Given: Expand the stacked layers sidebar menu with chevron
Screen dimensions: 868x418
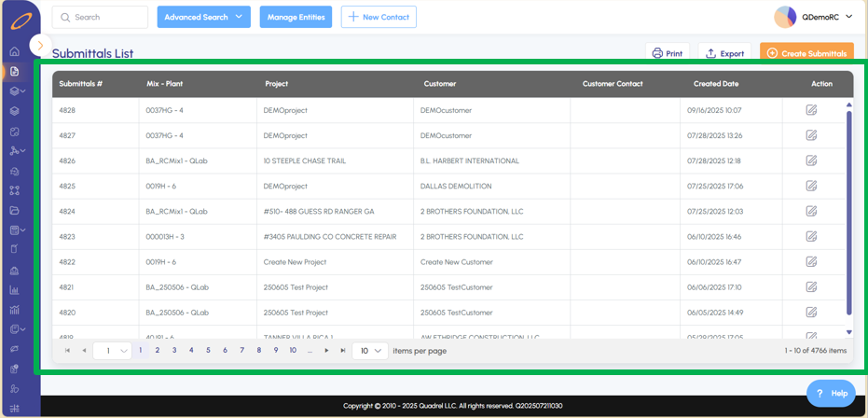Looking at the screenshot, I should (19, 91).
